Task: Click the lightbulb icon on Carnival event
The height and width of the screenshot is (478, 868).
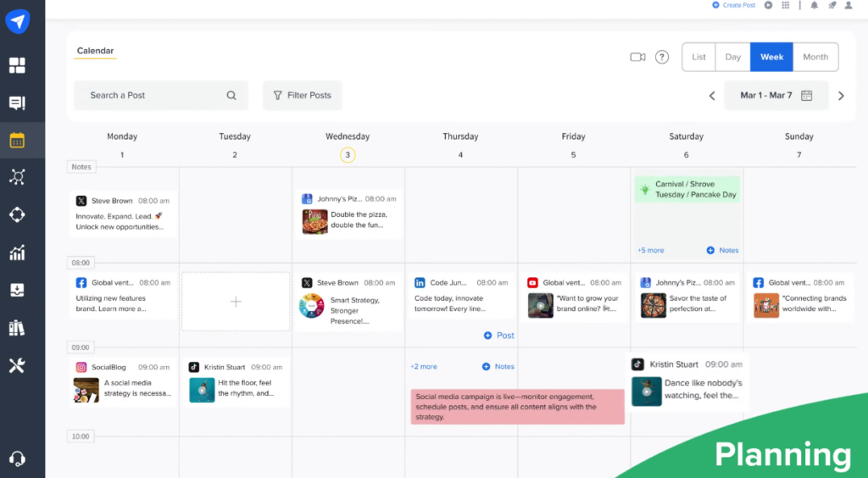Action: (x=645, y=189)
